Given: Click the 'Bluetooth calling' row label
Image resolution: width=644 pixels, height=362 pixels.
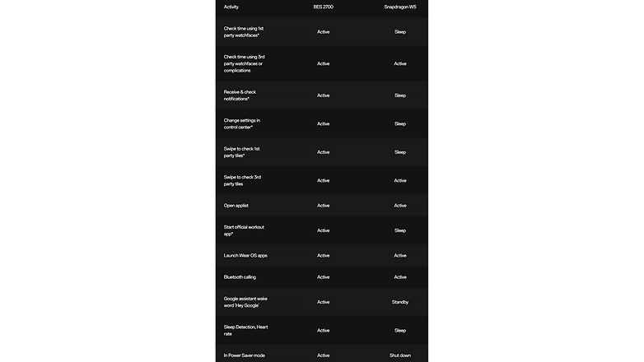Looking at the screenshot, I should click(x=240, y=277).
